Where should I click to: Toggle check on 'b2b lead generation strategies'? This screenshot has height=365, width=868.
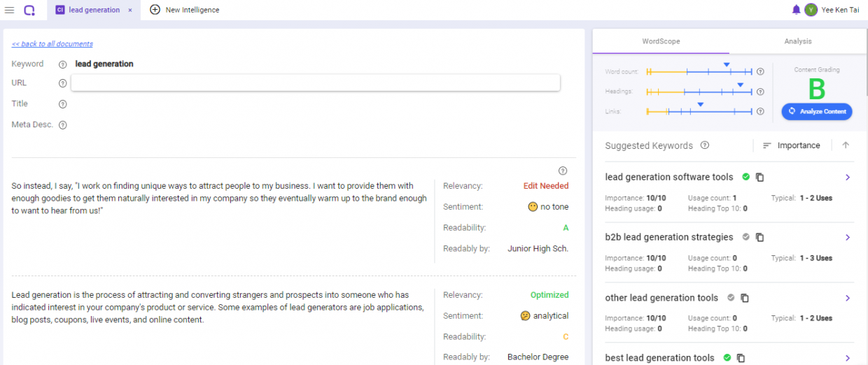click(x=746, y=237)
